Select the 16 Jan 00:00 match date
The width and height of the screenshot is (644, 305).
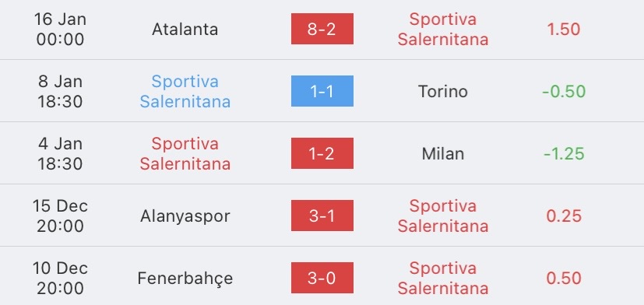[60, 29]
